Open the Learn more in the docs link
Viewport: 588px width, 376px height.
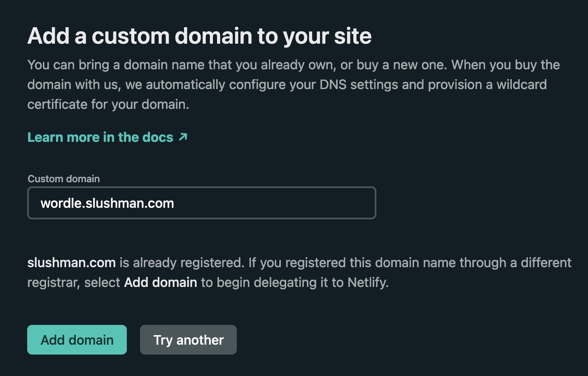[x=100, y=137]
